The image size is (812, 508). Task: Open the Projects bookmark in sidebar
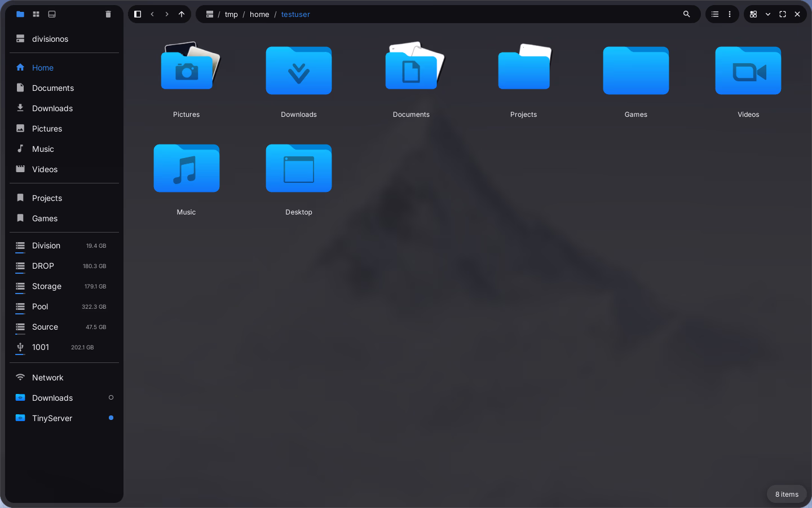pyautogui.click(x=64, y=198)
